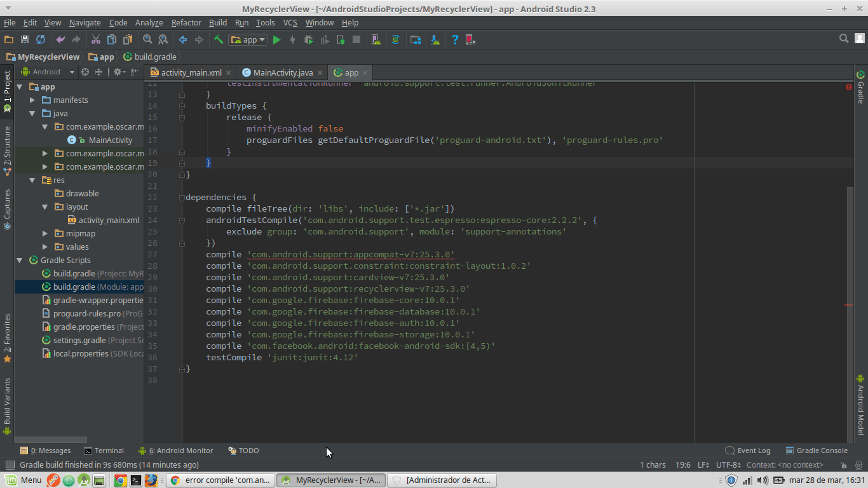Sync project with Gradle files icon
Viewport: 868px width, 488px height.
click(395, 39)
